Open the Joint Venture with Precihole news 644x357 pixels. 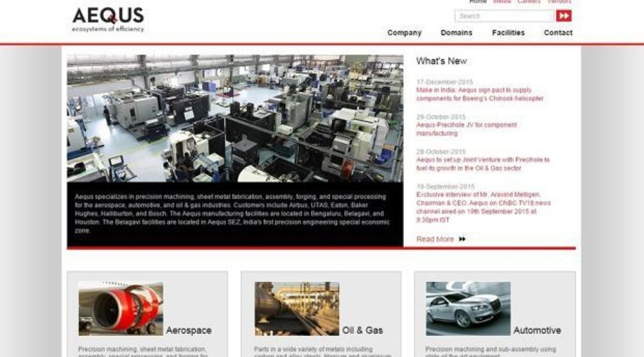[x=483, y=164]
